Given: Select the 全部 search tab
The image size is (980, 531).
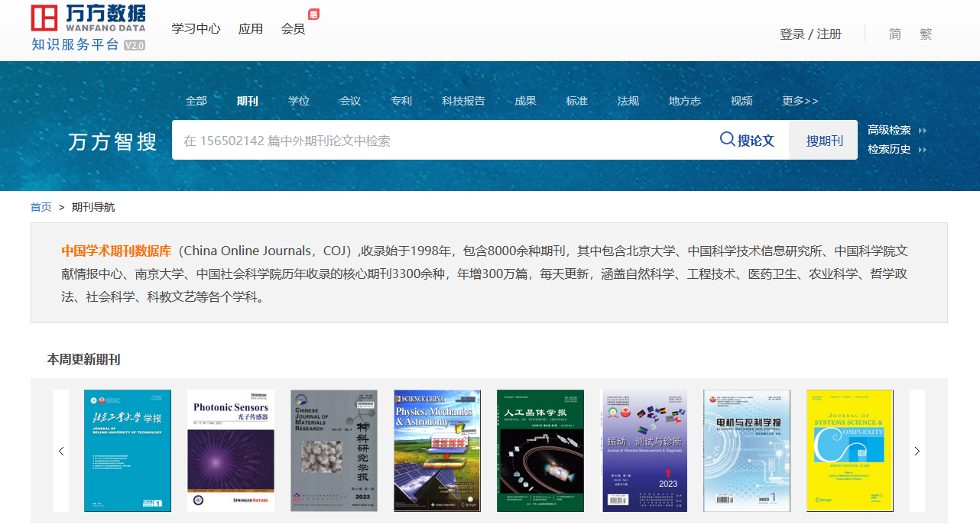Looking at the screenshot, I should 196,101.
